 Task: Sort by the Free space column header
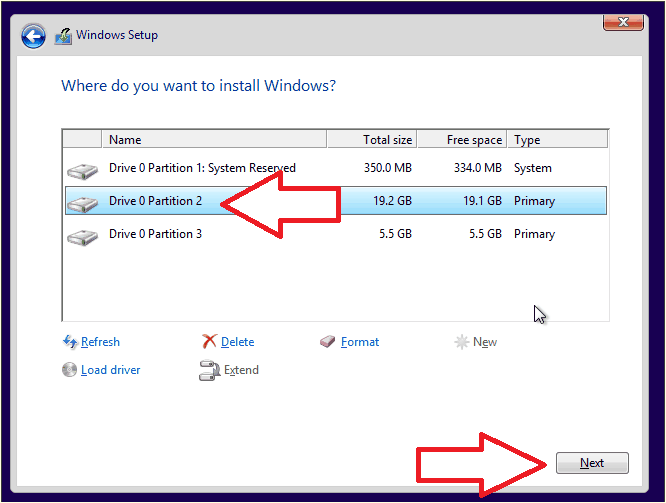[x=462, y=139]
